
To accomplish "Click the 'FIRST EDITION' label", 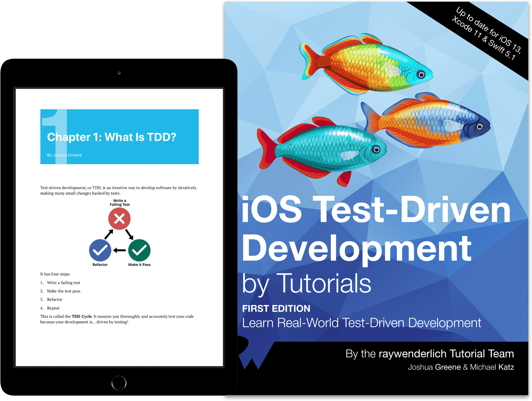I will pyautogui.click(x=276, y=309).
